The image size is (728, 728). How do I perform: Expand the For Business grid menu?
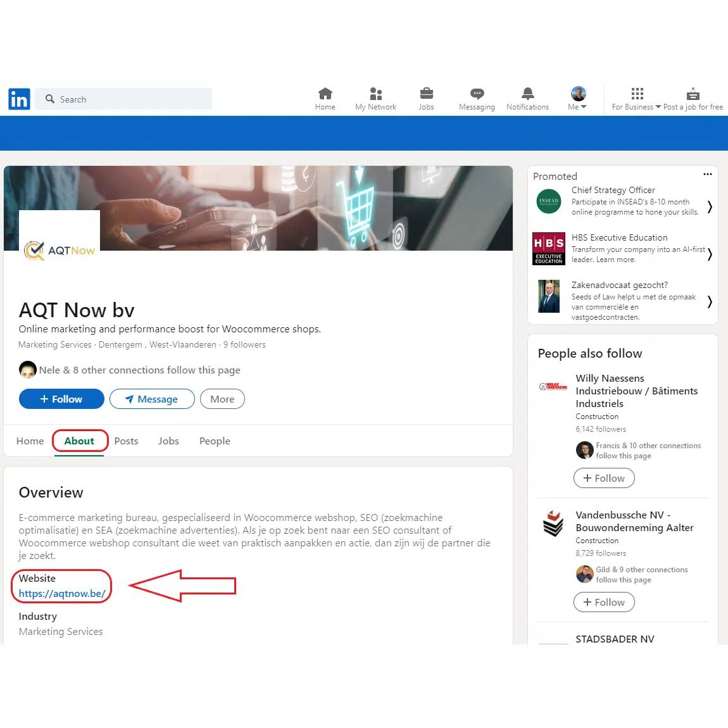(636, 99)
